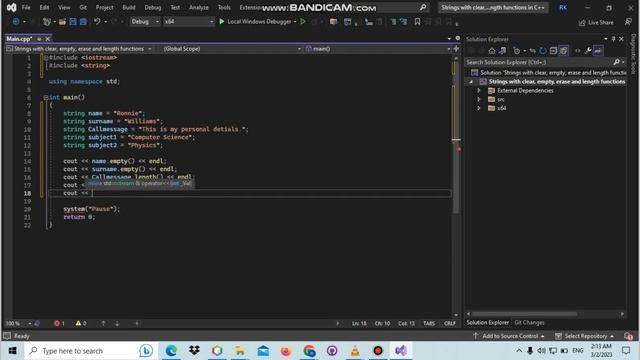
Task: Click the Save All toolbar icon
Action: [83, 22]
